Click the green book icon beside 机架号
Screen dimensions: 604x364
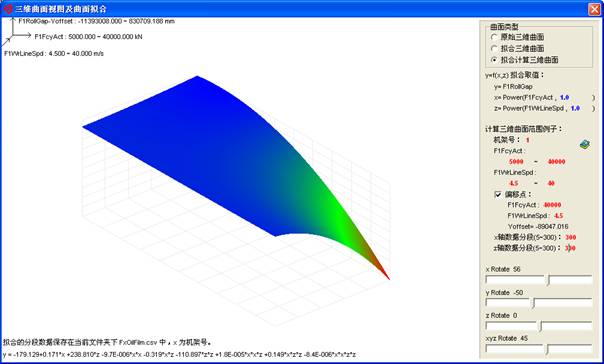[585, 144]
